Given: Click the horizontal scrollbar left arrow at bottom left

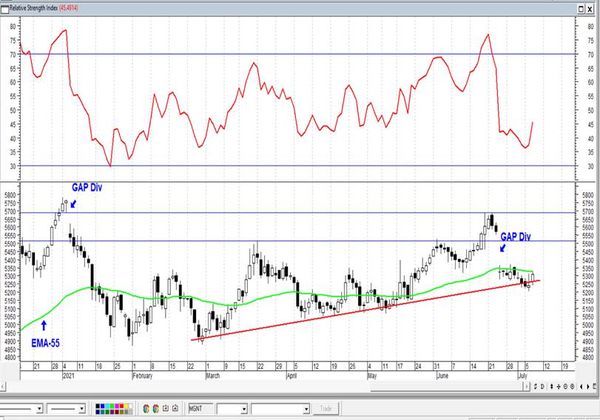Looking at the screenshot, I should coord(2,387).
